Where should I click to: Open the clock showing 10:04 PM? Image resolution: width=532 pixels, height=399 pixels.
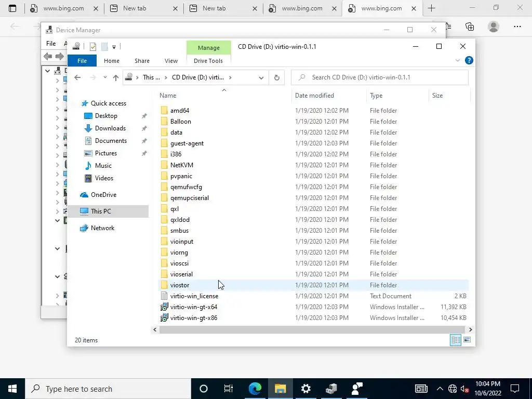pos(487,389)
